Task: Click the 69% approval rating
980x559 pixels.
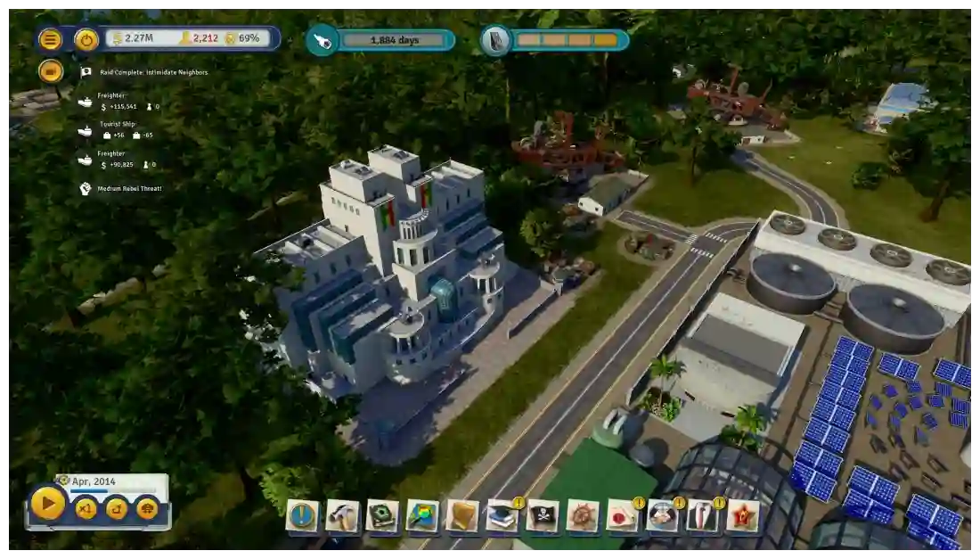Action: click(242, 38)
